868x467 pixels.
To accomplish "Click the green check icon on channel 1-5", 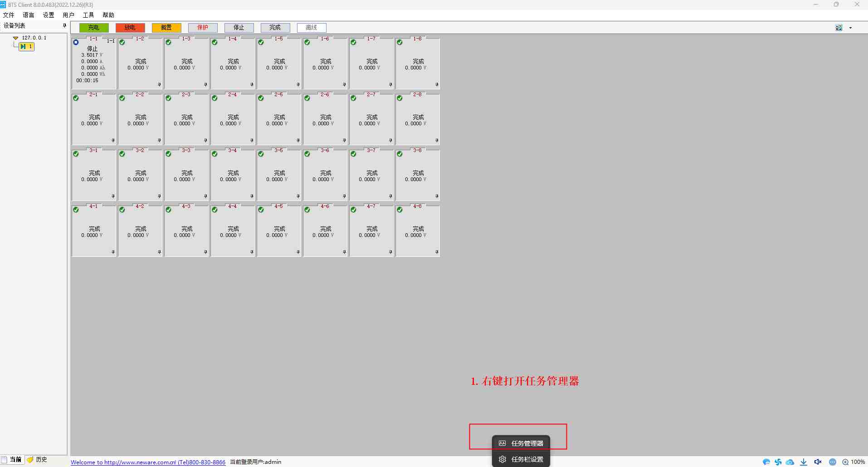I will point(261,42).
